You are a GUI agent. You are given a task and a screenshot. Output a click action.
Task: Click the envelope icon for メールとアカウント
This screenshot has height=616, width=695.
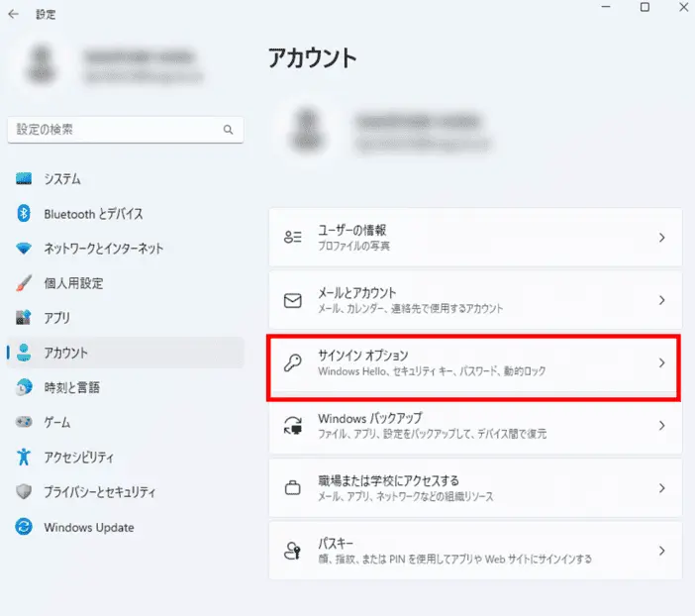(x=293, y=300)
